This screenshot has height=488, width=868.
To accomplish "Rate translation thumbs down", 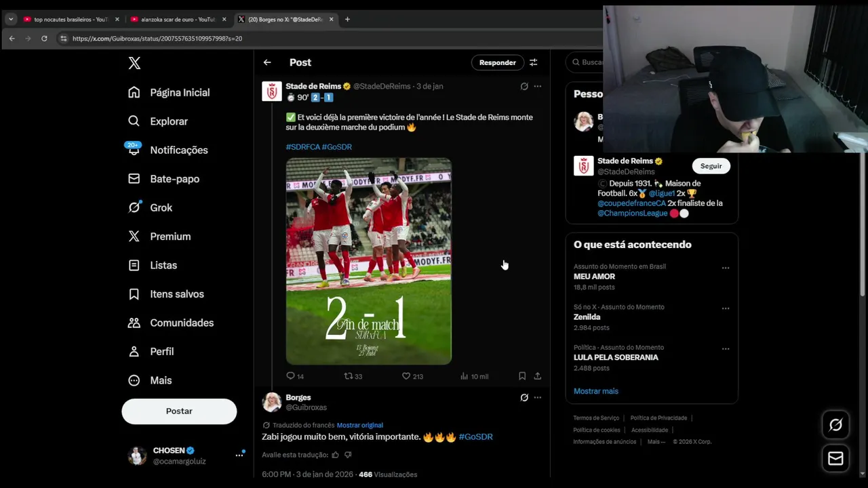I will pyautogui.click(x=348, y=455).
